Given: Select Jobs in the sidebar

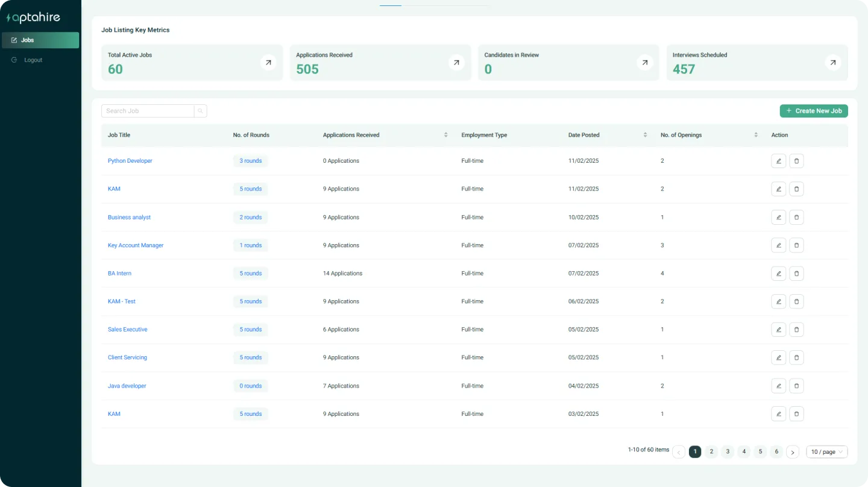Looking at the screenshot, I should click(40, 40).
